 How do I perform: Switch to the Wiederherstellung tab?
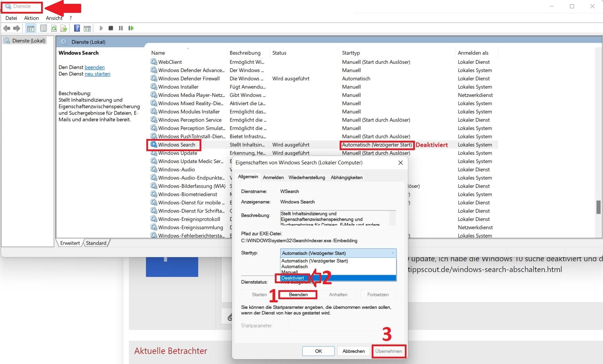click(307, 177)
